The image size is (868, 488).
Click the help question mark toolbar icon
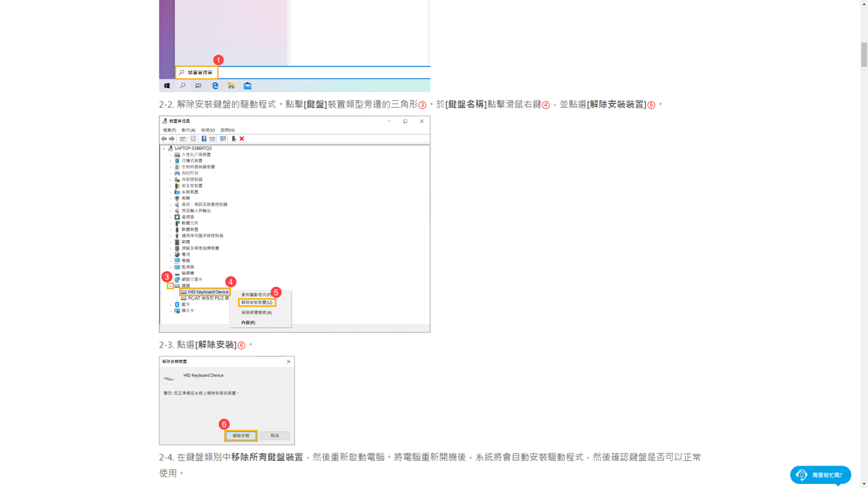[203, 139]
